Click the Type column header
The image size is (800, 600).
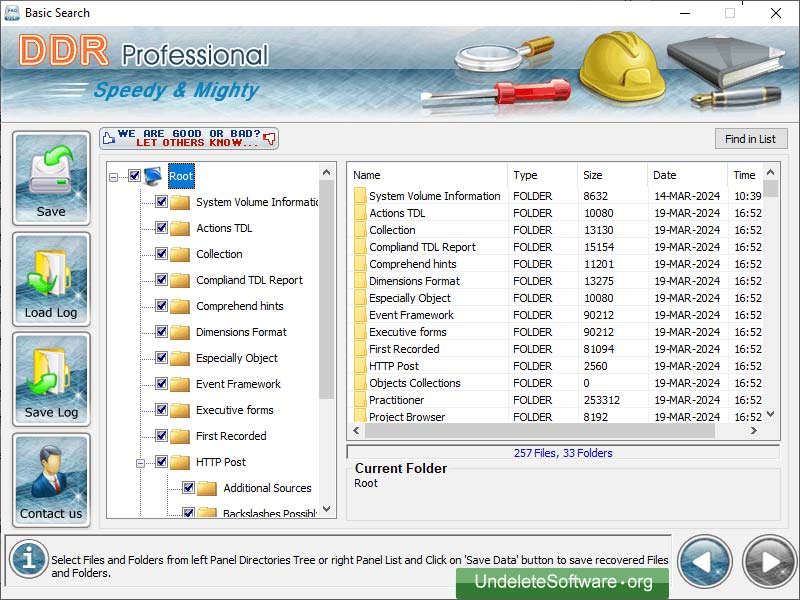coord(542,175)
